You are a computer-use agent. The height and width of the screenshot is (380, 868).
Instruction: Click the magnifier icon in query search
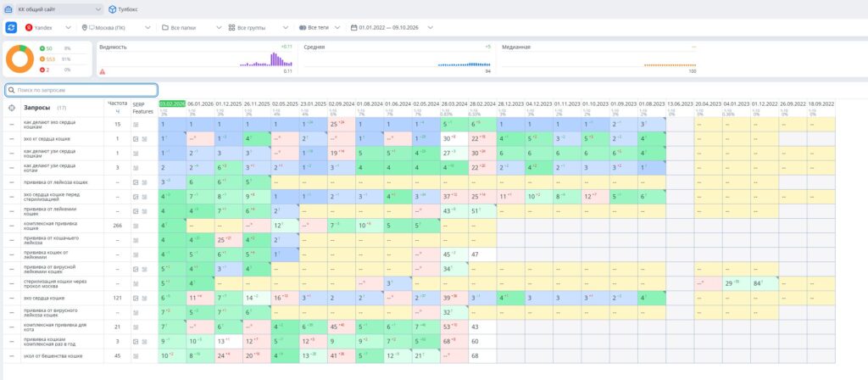tap(12, 90)
